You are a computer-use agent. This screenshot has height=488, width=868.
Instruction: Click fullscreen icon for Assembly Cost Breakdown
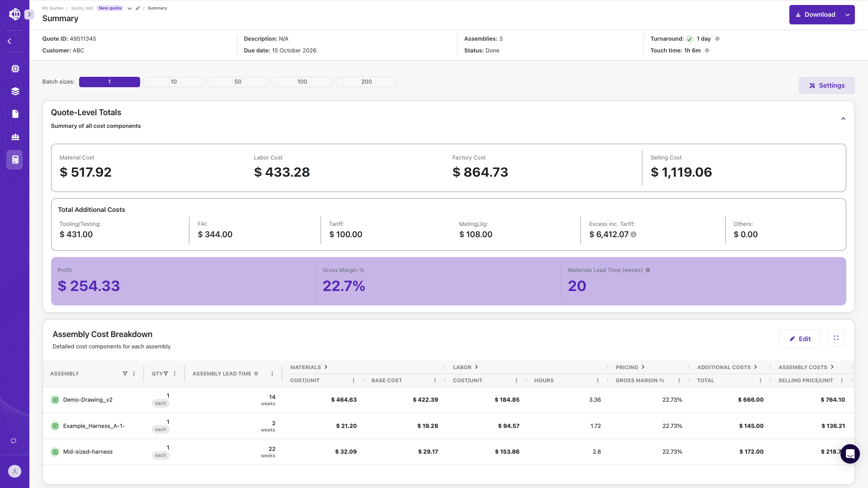836,338
